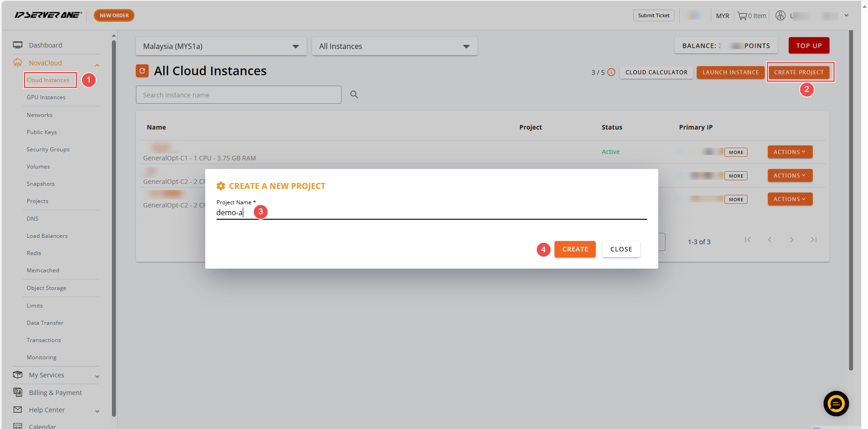
Task: Go to next page arrow
Action: pos(791,240)
